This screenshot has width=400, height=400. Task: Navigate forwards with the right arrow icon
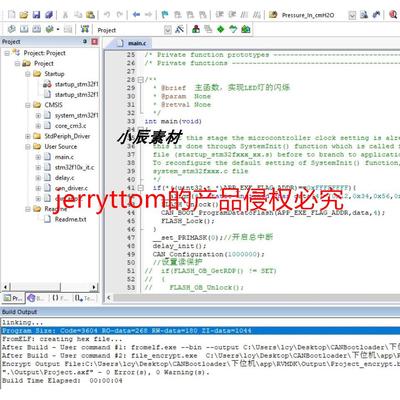(x=148, y=15)
